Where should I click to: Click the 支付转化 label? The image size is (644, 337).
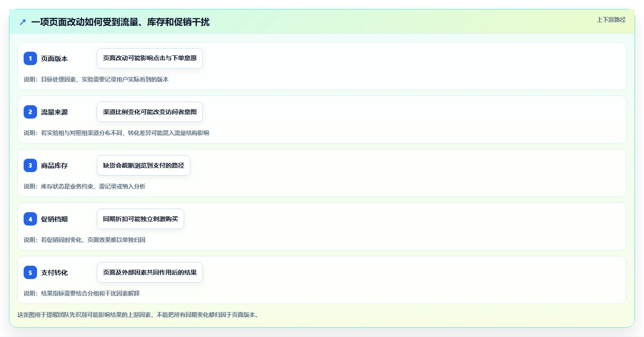pyautogui.click(x=54, y=272)
